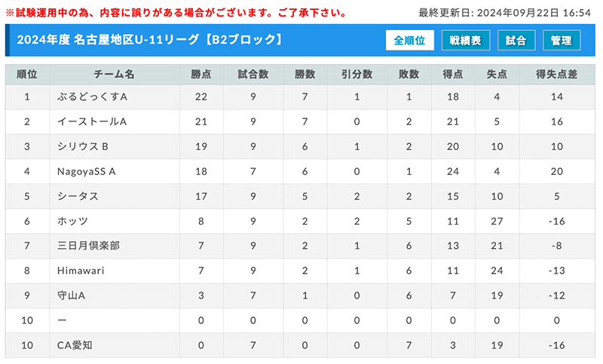This screenshot has height=364, width=603.
Task: Click the シリウス B team name
Action: pyautogui.click(x=83, y=146)
